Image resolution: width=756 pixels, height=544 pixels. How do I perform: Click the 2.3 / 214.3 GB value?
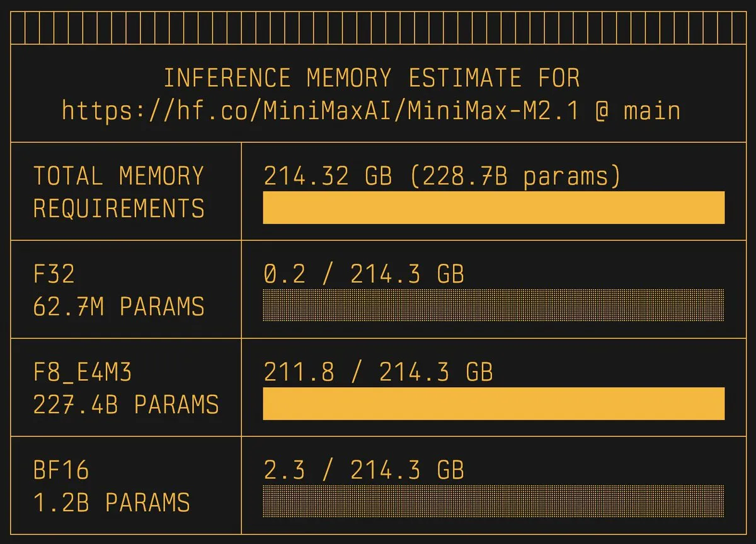pyautogui.click(x=364, y=470)
